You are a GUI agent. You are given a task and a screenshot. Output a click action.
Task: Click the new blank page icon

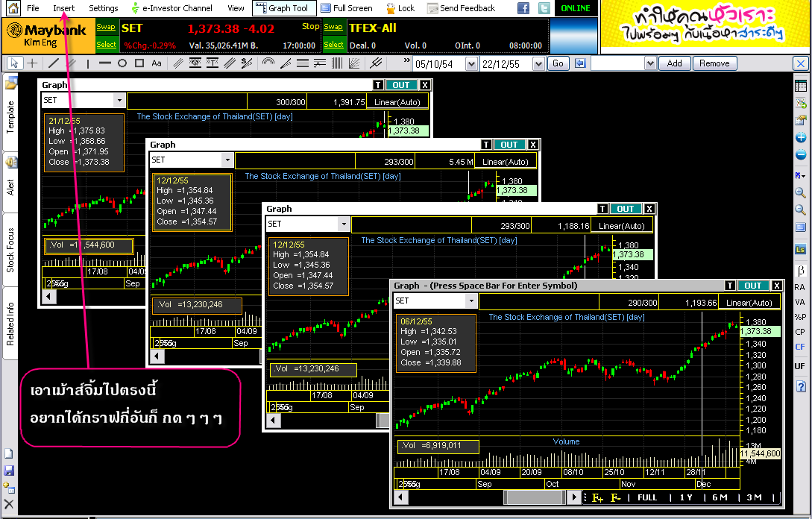click(9, 453)
